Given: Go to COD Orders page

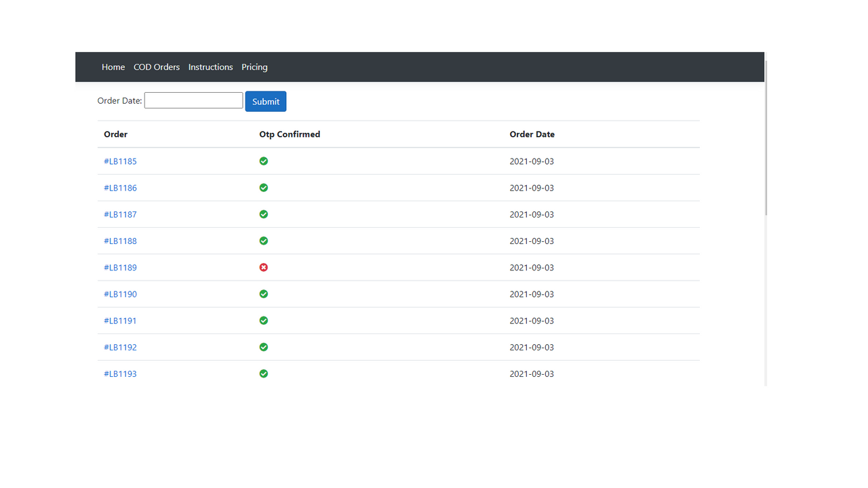Looking at the screenshot, I should [x=157, y=67].
